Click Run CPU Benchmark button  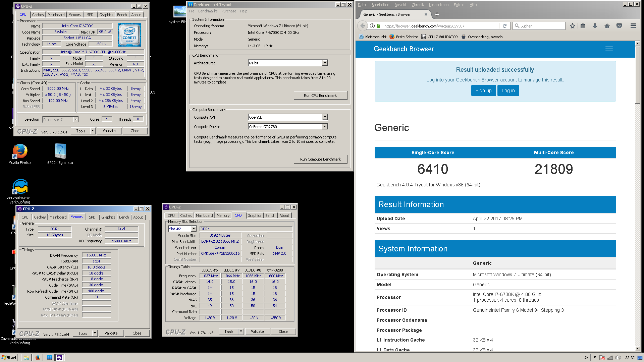point(320,96)
